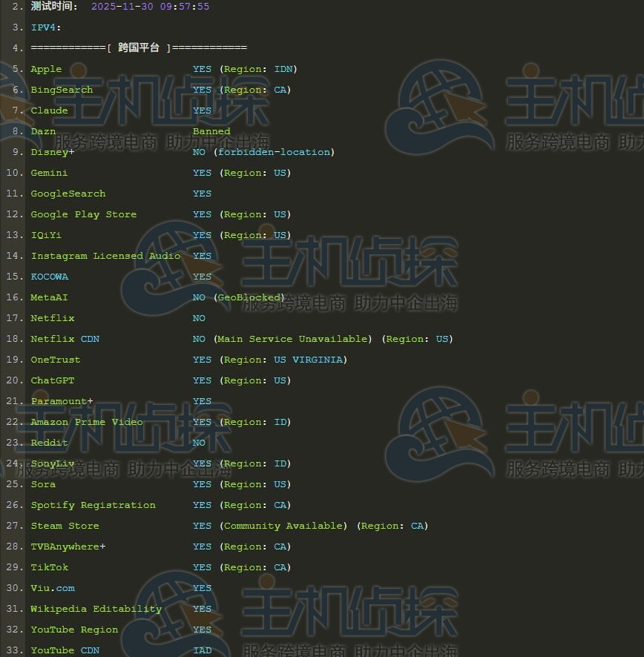644x657 pixels.
Task: Click Main Service Unavailable text
Action: [293, 339]
